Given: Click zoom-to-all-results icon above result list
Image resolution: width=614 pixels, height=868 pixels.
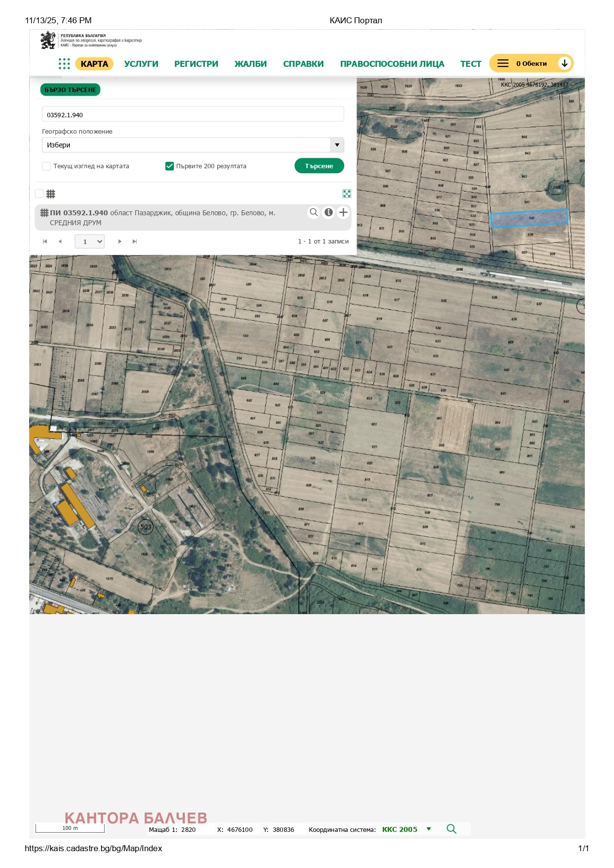Looking at the screenshot, I should click(347, 193).
